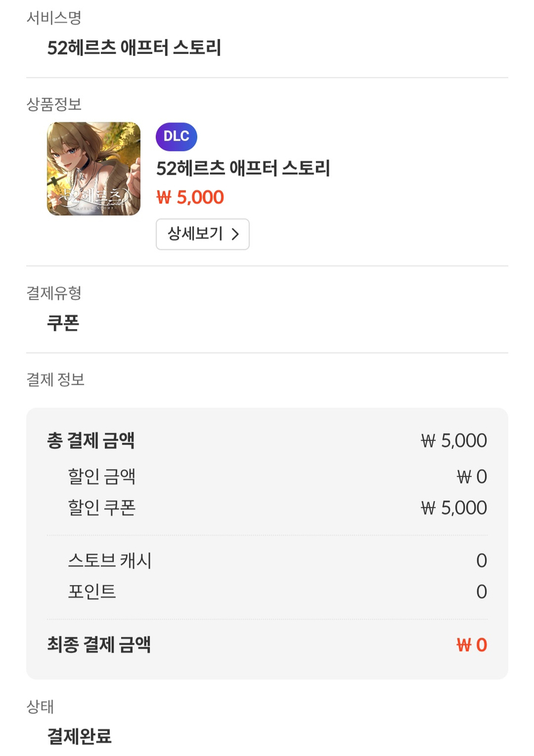
Task: Click the ₩ 5,000 total payment amount
Action: tap(454, 441)
